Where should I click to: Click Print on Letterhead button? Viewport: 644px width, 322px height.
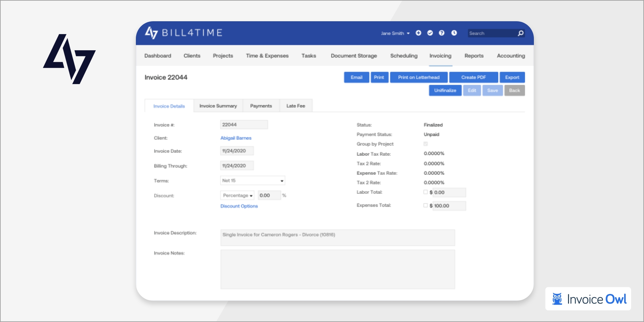[419, 77]
